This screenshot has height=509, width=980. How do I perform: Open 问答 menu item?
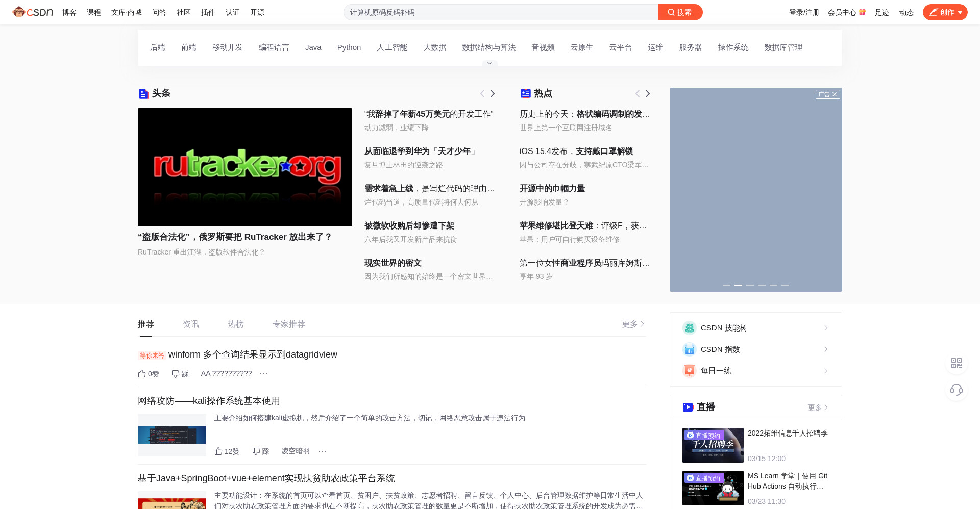coord(159,12)
